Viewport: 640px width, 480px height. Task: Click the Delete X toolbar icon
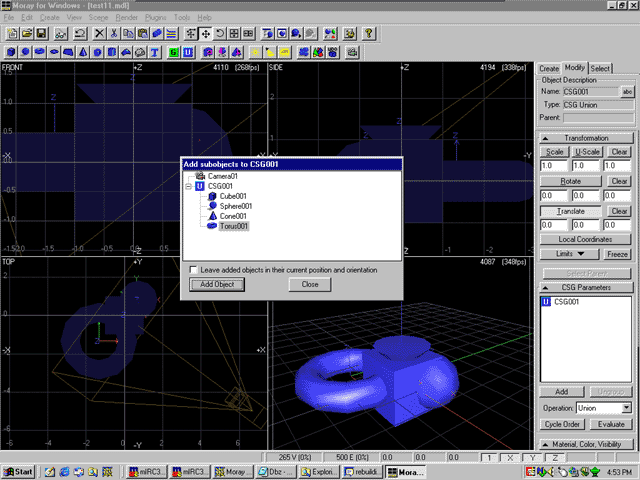click(x=99, y=33)
